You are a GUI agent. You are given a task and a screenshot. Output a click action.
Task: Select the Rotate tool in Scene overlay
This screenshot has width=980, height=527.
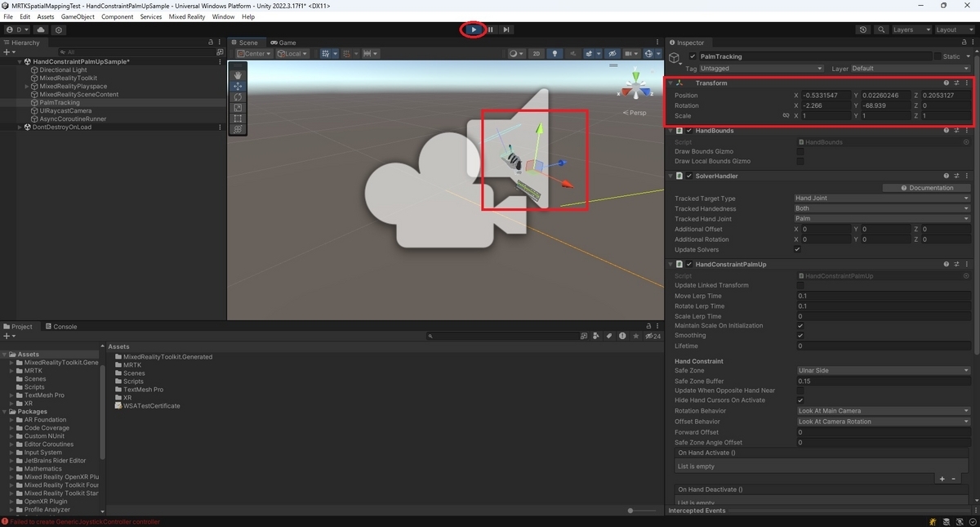238,96
